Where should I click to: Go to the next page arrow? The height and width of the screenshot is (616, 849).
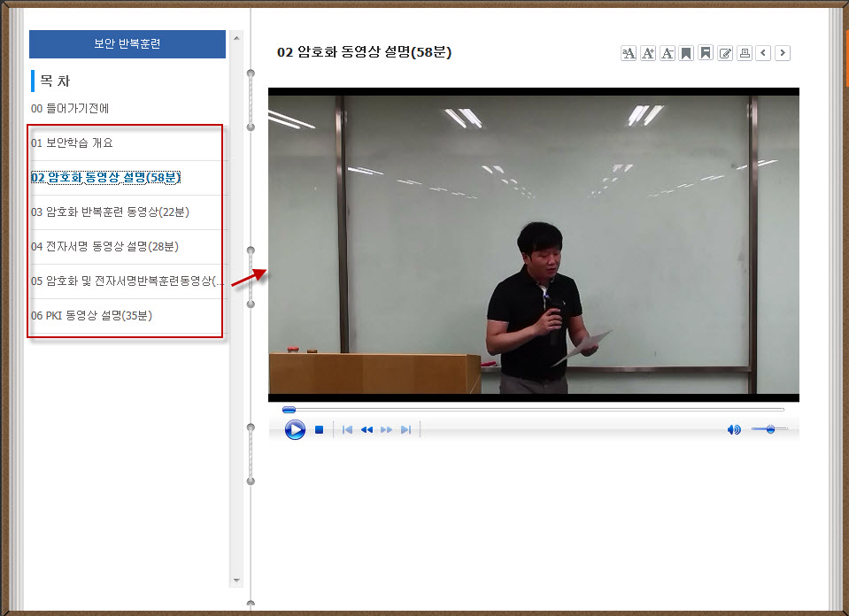[783, 53]
